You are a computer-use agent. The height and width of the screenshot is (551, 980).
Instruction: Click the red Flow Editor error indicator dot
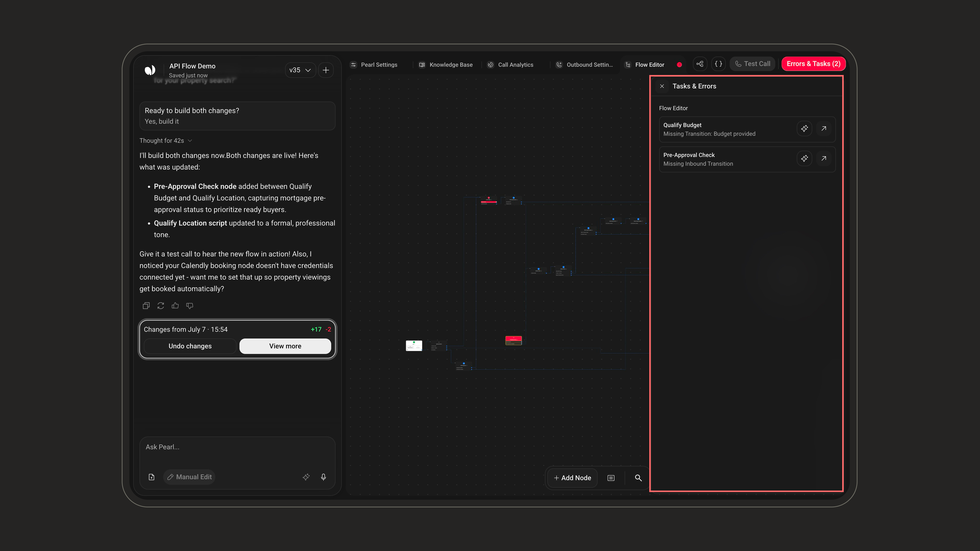[x=679, y=65]
